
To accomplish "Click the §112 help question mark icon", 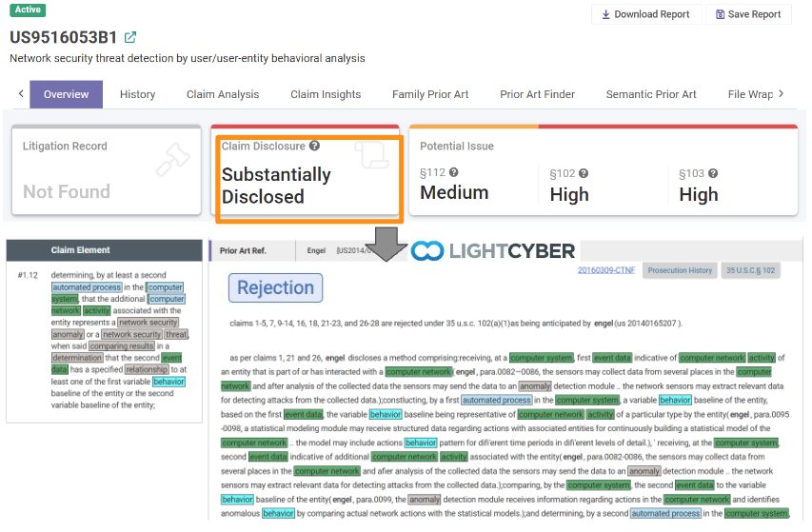I will point(454,172).
